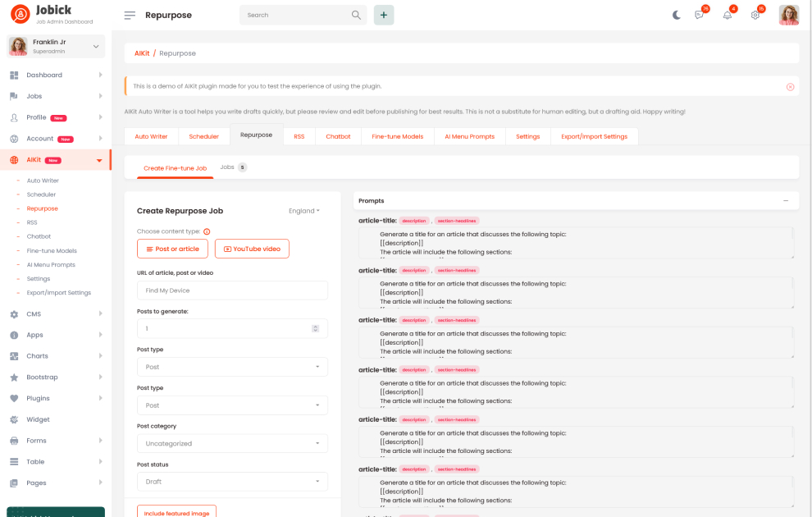Open the Fine-tune Models tab

pos(397,136)
